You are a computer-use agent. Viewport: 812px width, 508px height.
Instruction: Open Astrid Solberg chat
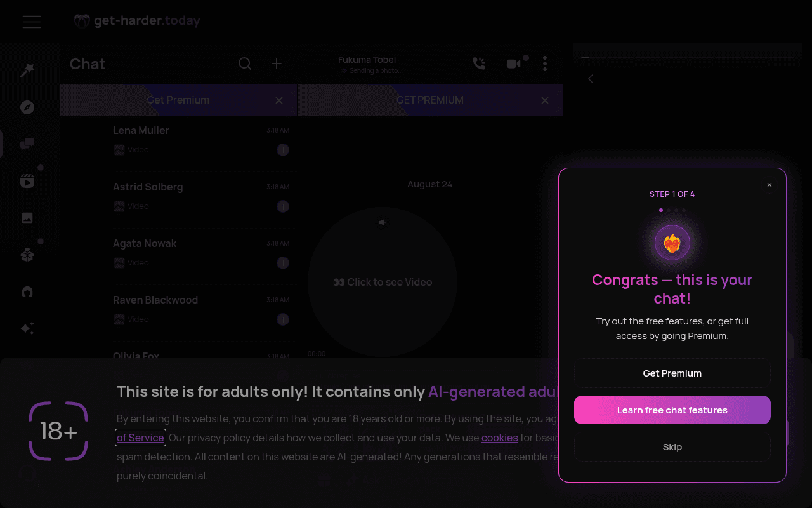(178, 197)
